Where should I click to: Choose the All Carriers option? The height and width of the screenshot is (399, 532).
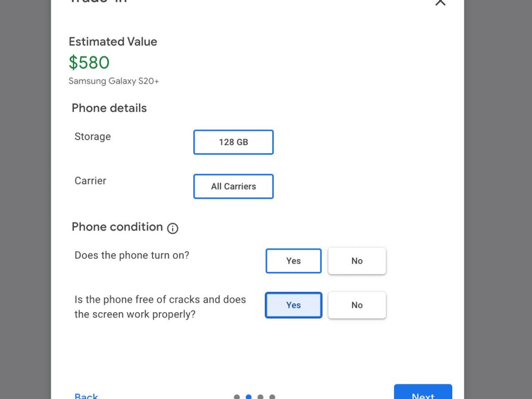click(x=233, y=187)
